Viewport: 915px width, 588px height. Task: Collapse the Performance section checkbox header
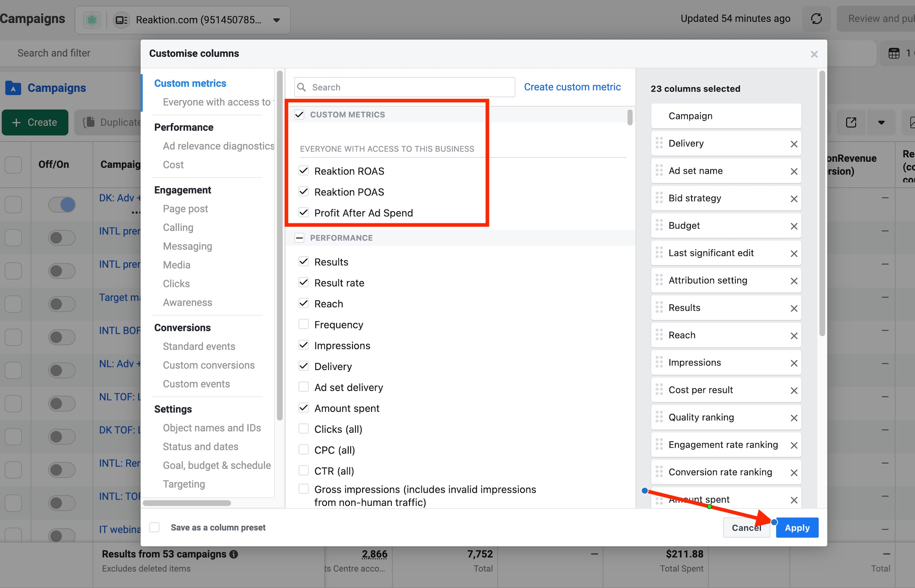pos(299,238)
